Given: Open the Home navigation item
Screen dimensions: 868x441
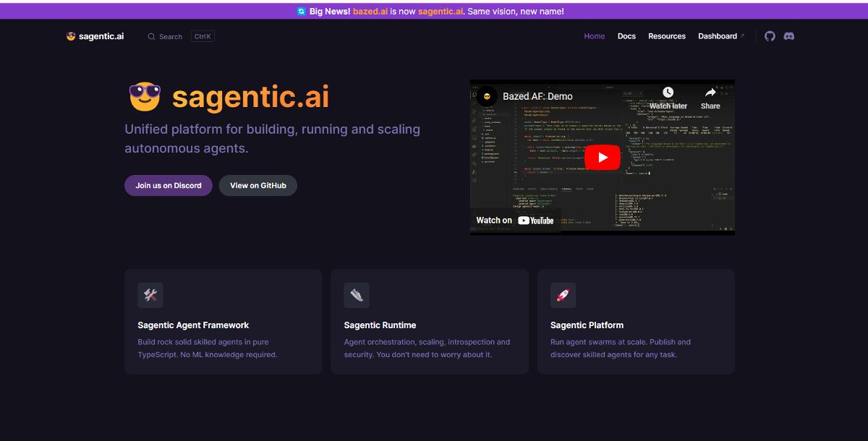Looking at the screenshot, I should (x=594, y=35).
